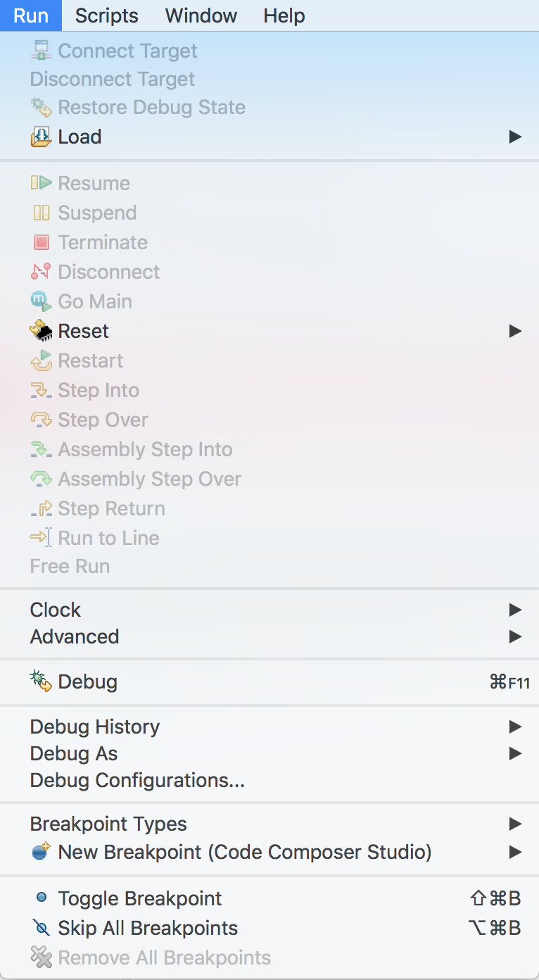Image resolution: width=539 pixels, height=980 pixels.
Task: Click the Restore Debug State icon
Action: point(41,107)
